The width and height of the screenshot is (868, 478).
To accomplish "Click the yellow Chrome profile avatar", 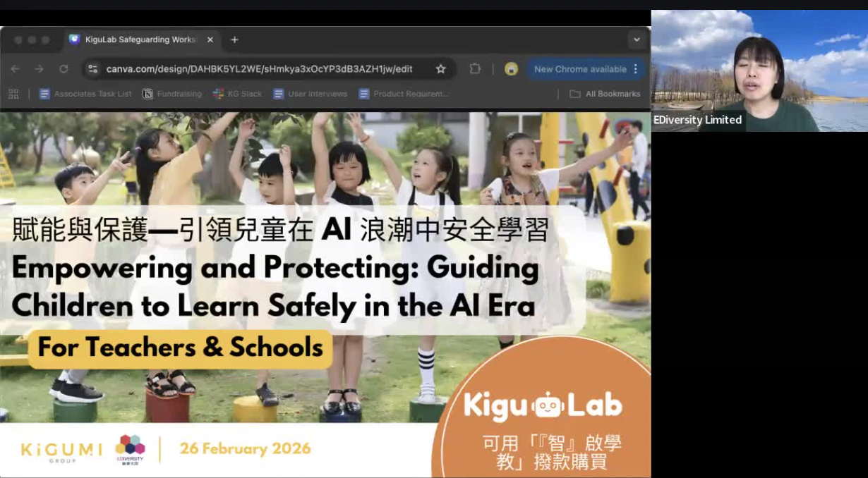I will point(510,68).
